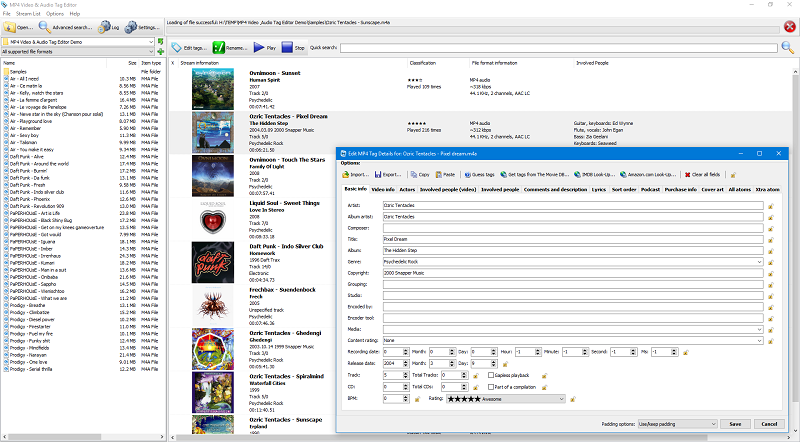Viewport: 800px width, 442px height.
Task: Play the selected track
Action: point(265,47)
